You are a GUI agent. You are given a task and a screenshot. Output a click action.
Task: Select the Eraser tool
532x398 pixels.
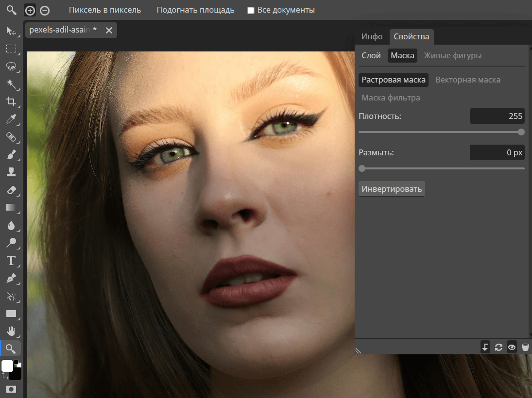click(x=11, y=190)
